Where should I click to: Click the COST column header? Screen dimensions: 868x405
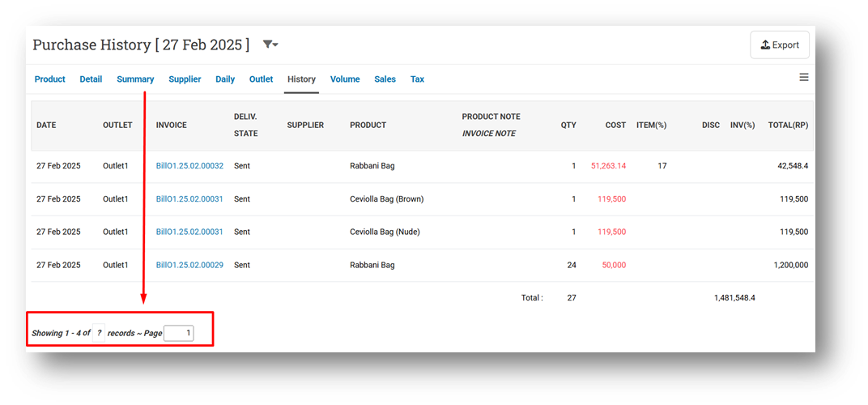[x=615, y=126]
